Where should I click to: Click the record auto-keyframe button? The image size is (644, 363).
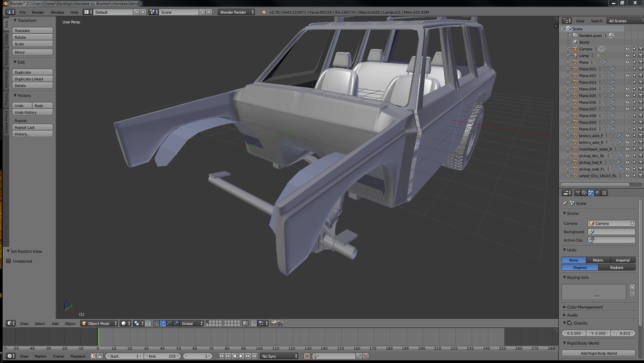coord(307,356)
